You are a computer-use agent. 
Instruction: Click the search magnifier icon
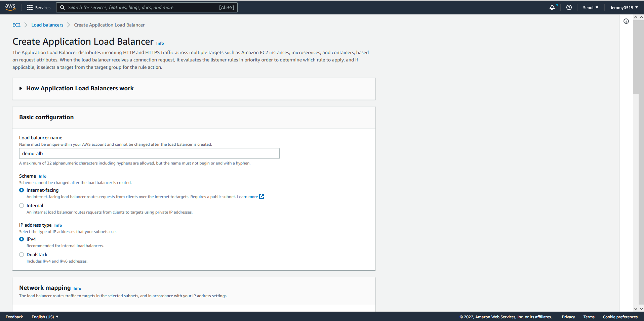(x=62, y=7)
